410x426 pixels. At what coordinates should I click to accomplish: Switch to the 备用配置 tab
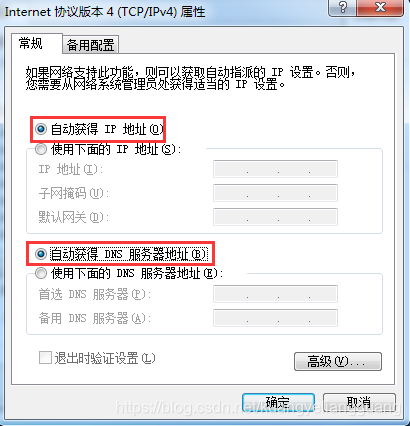90,45
